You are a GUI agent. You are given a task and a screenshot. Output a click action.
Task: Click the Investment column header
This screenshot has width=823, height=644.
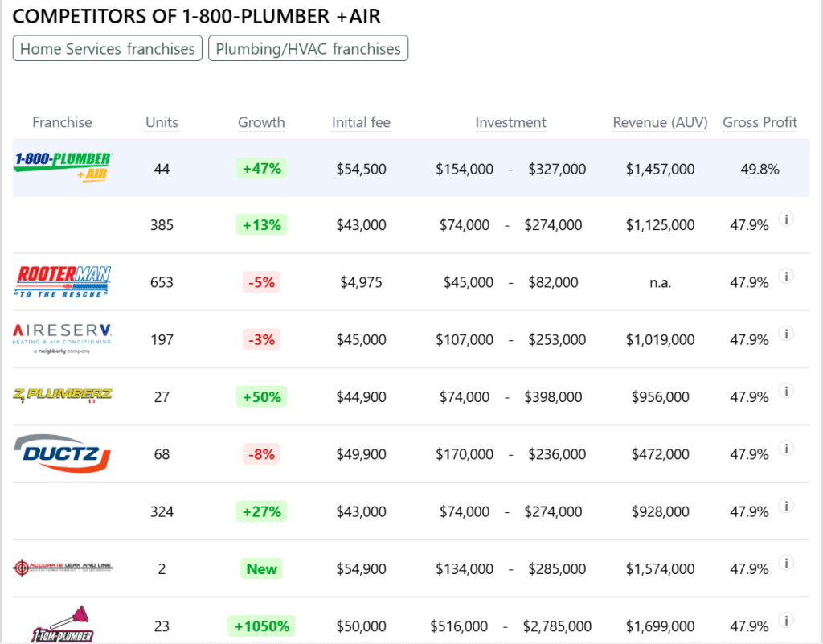tap(510, 122)
